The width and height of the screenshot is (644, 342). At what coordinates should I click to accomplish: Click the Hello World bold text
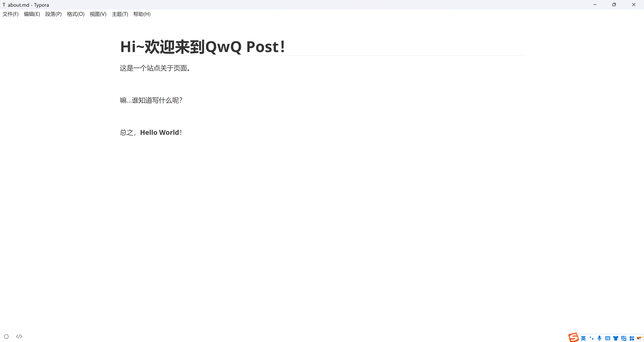coord(159,132)
